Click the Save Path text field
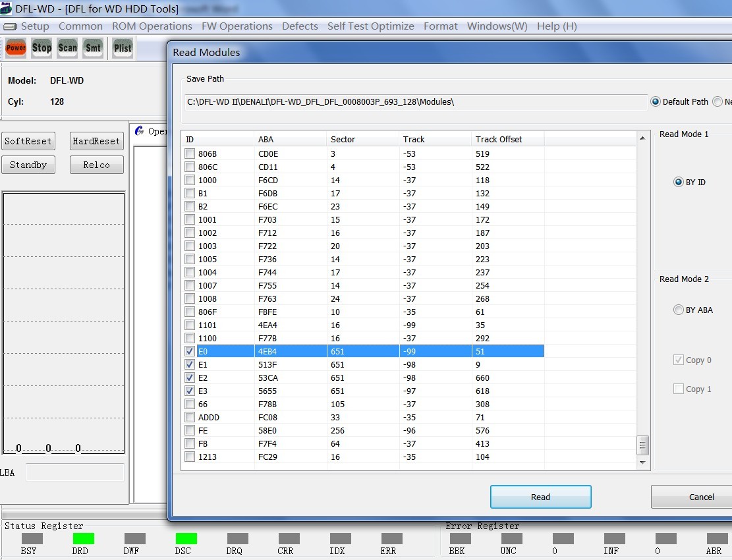732x560 pixels. (x=416, y=101)
